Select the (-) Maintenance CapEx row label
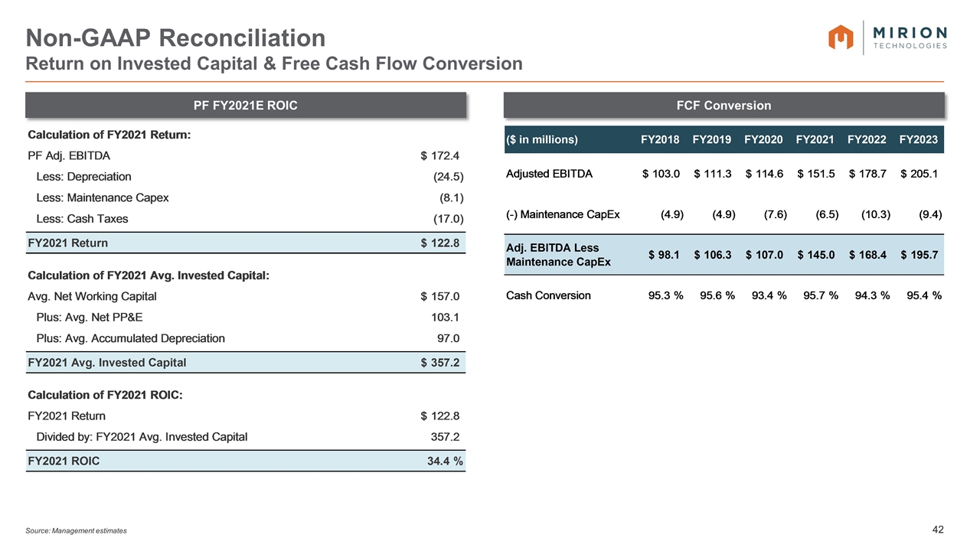Image resolution: width=980 pixels, height=551 pixels. click(x=563, y=214)
